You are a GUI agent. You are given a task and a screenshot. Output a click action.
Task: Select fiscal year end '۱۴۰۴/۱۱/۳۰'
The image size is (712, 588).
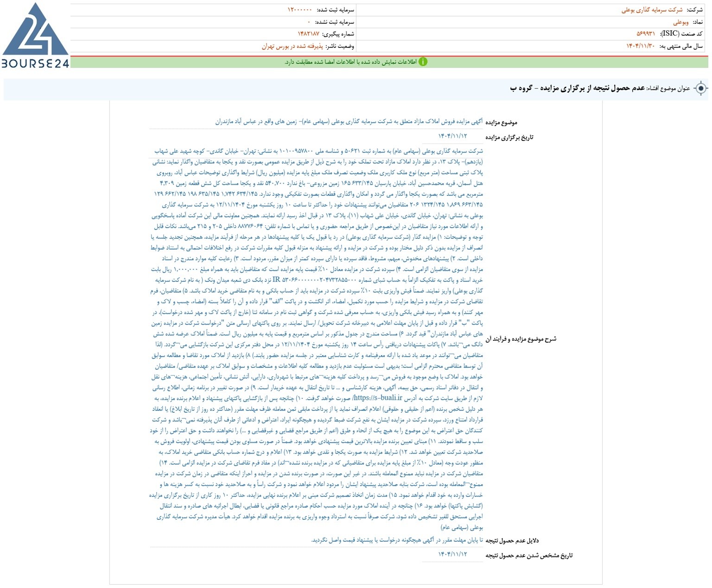[x=641, y=46]
